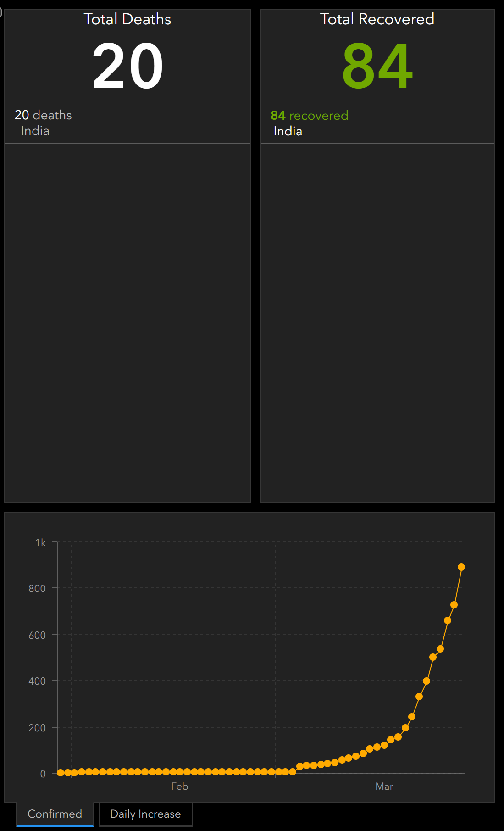
Task: Click the 600 label on the y-axis
Action: coord(37,636)
